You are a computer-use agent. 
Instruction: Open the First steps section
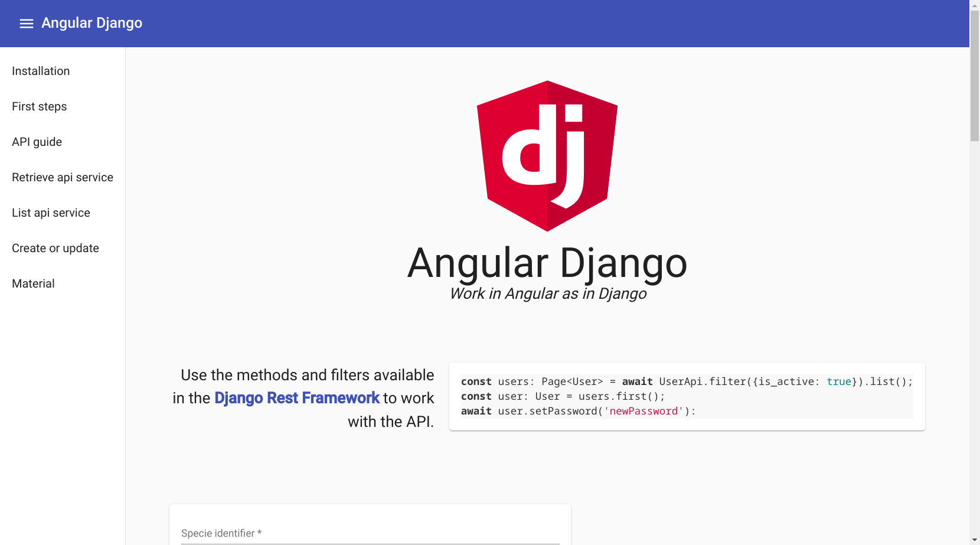39,106
